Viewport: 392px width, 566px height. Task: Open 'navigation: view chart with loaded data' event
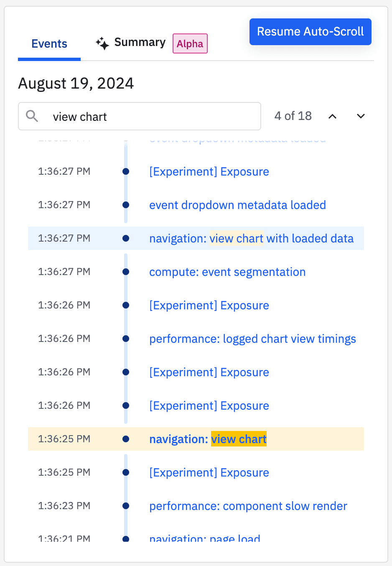point(251,239)
